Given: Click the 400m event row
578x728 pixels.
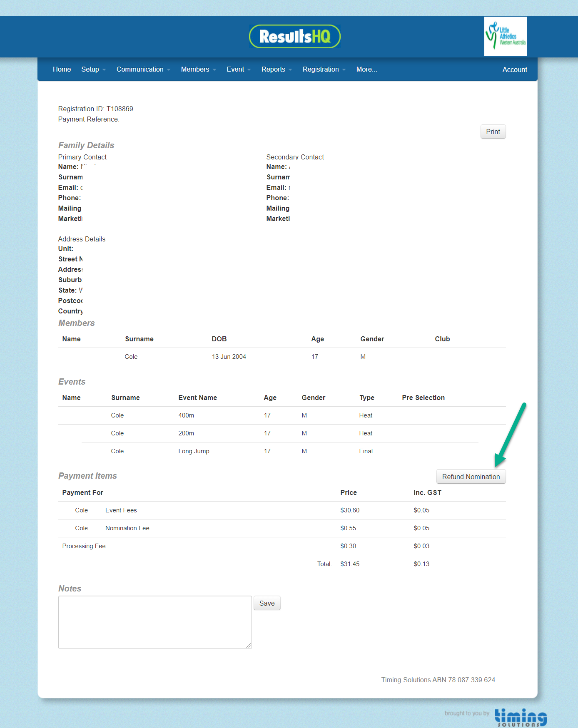Looking at the screenshot, I should tap(282, 415).
